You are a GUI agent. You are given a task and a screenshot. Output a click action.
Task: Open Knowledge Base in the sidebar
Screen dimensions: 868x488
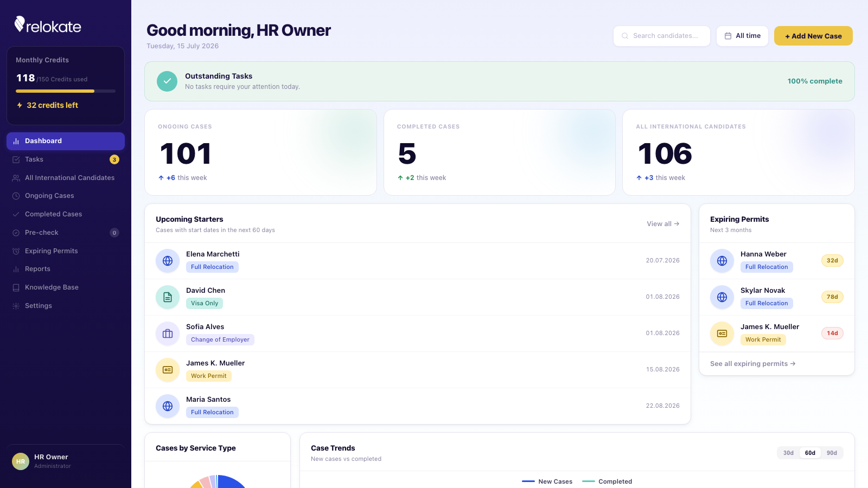pos(66,287)
